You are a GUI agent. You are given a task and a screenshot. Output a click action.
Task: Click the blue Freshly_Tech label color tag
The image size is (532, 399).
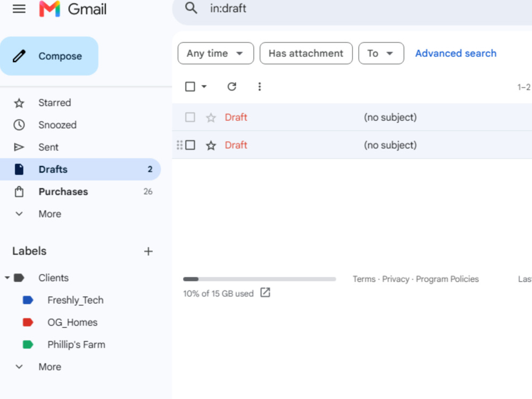pos(28,300)
